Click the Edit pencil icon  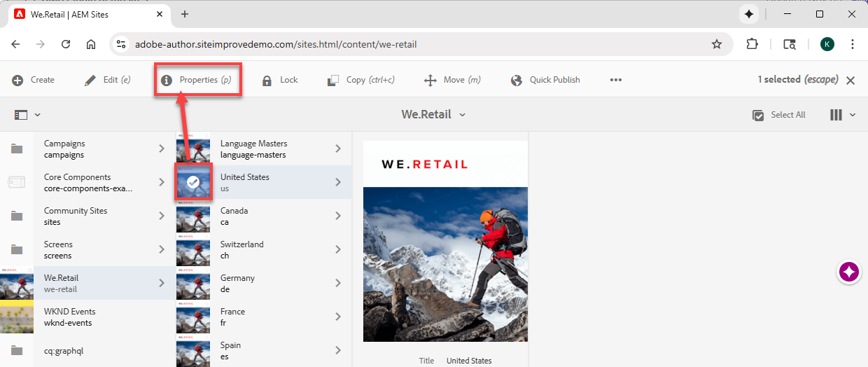(90, 81)
